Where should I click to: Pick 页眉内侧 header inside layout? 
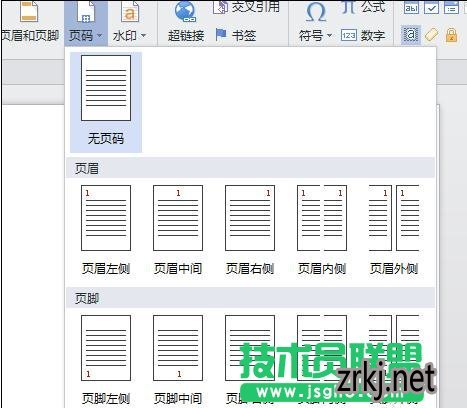tap(322, 230)
